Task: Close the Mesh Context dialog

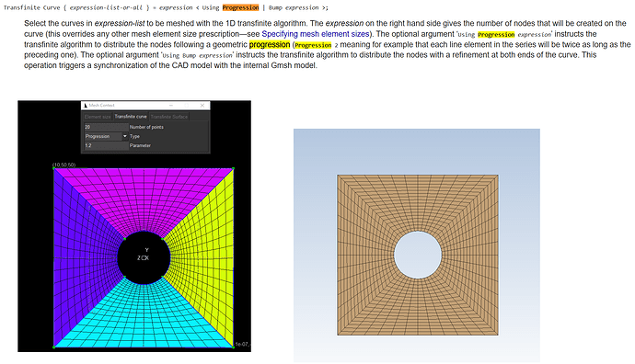Action: click(x=202, y=106)
